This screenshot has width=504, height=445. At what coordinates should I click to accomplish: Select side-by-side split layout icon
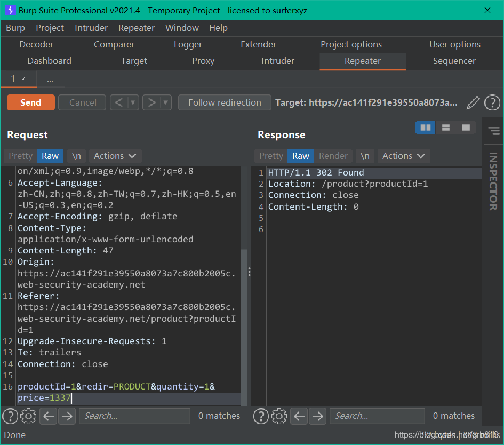[x=425, y=128]
